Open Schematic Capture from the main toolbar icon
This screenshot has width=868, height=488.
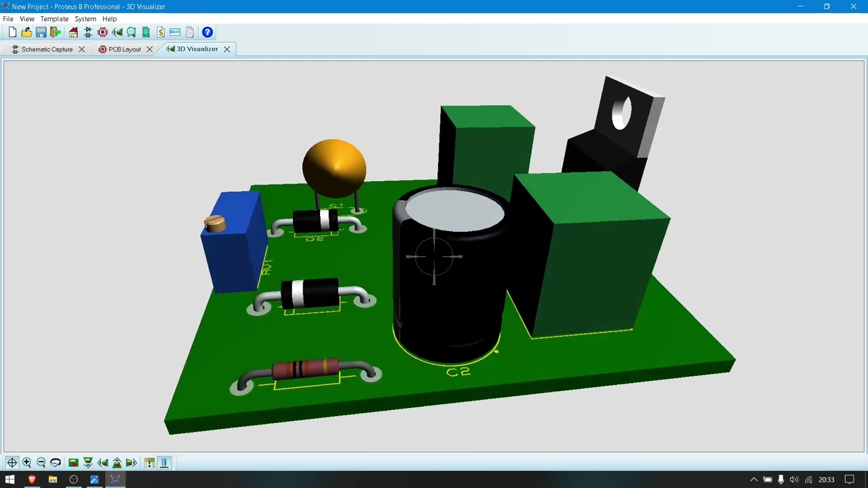88,32
